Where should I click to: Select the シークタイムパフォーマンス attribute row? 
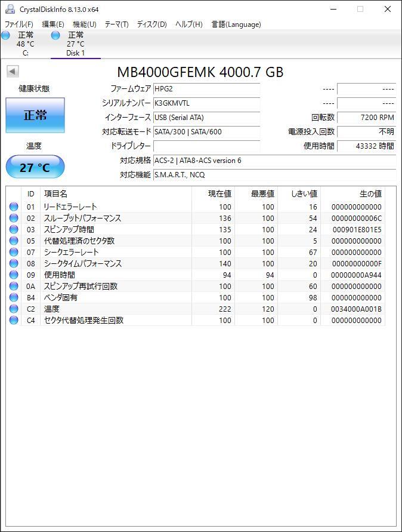196,263
